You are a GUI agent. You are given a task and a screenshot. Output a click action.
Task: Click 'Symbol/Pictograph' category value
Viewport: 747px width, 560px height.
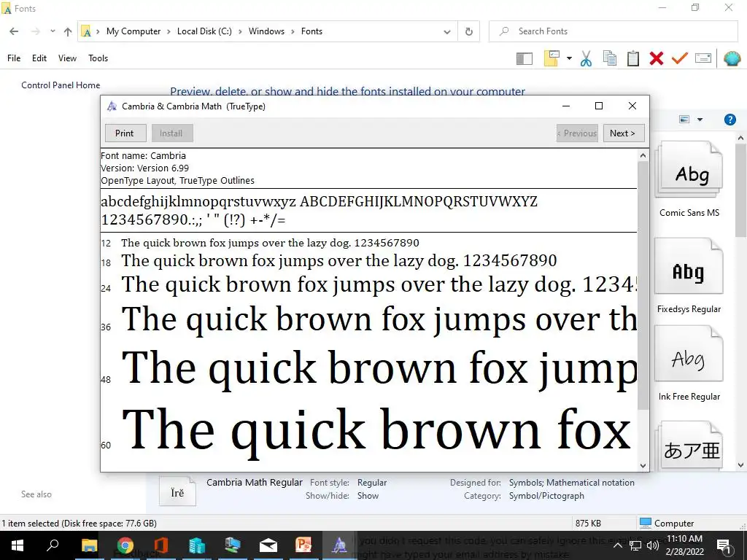click(x=546, y=496)
